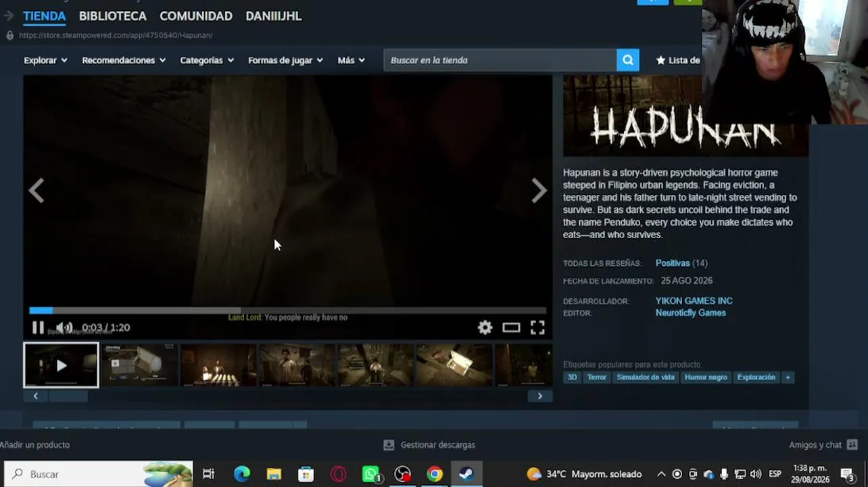This screenshot has width=868, height=487.
Task: Pause the Hapunan trailer video
Action: click(x=38, y=328)
